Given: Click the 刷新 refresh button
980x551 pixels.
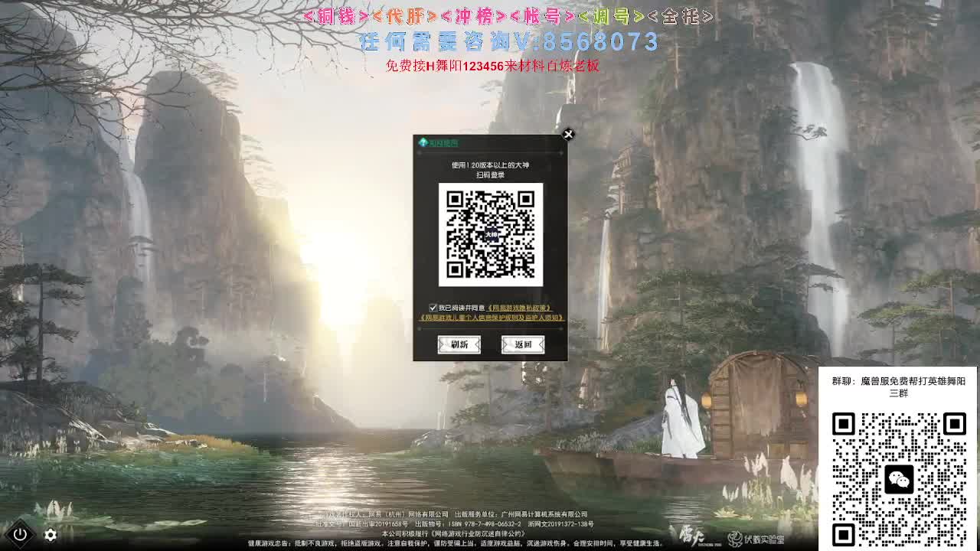Looking at the screenshot, I should 459,344.
